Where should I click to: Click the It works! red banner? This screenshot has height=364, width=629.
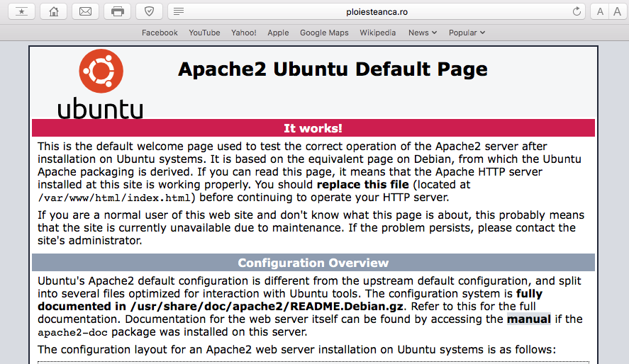pos(313,128)
